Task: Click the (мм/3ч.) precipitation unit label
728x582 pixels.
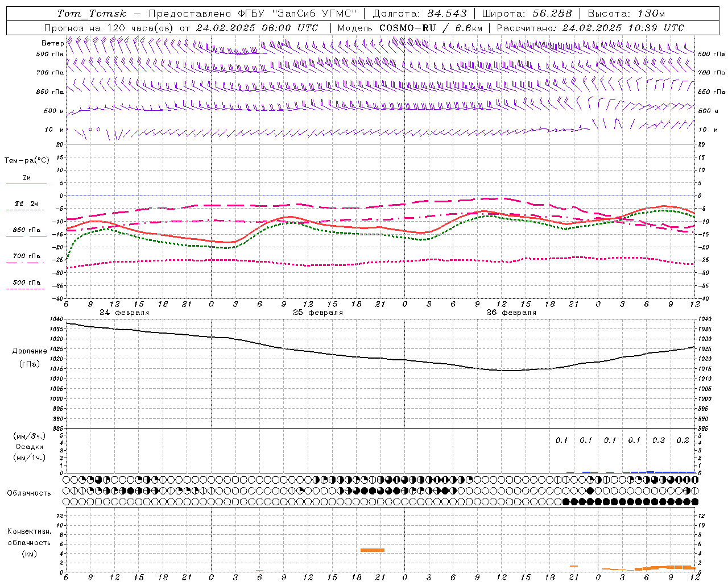Action: point(29,436)
